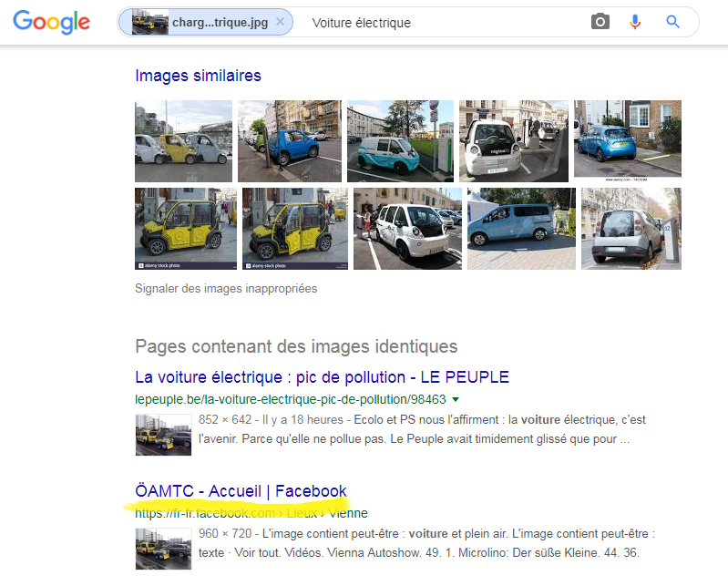Click the uploaded image chip thumbnail

click(150, 22)
